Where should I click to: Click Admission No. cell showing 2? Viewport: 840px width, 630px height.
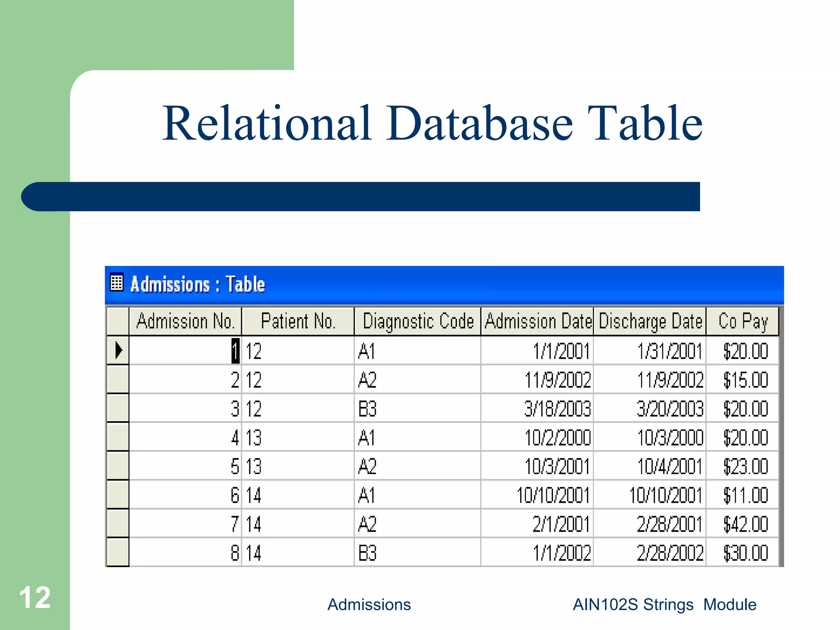[x=185, y=379]
